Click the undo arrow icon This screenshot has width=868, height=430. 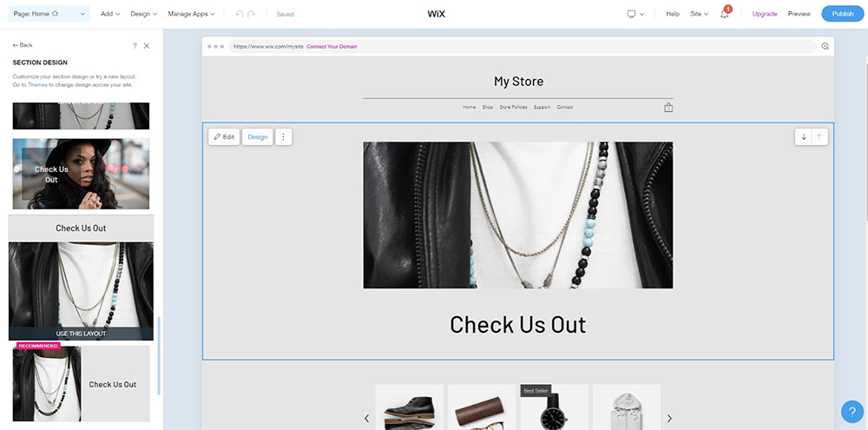tap(239, 14)
